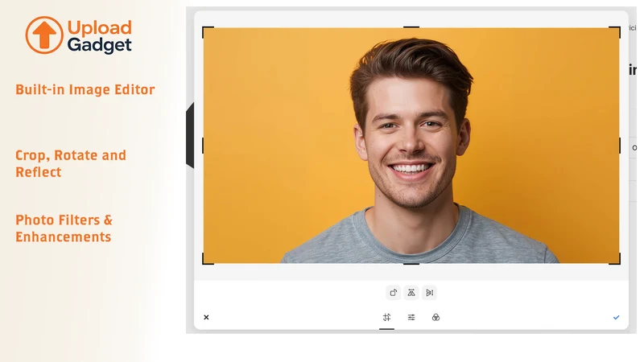
Task: Select the top edge crop handle
Action: tap(411, 27)
